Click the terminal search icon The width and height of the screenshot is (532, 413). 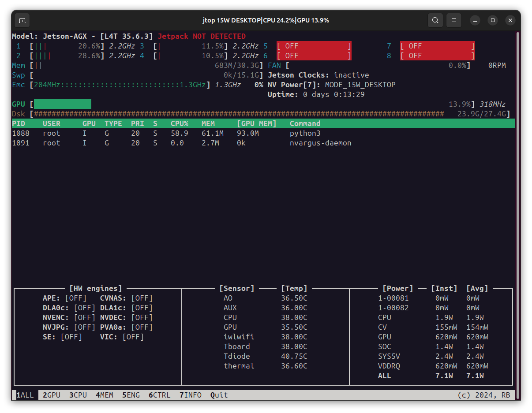(x=435, y=20)
